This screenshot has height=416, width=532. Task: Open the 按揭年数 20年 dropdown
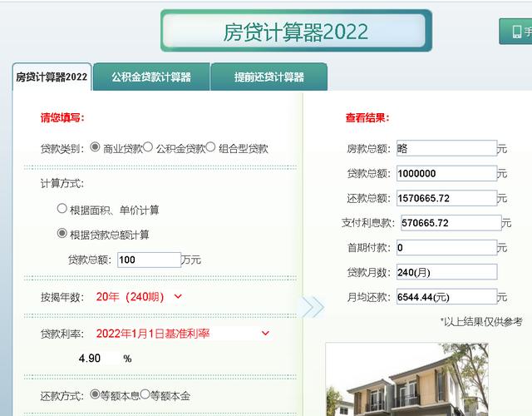(x=140, y=296)
